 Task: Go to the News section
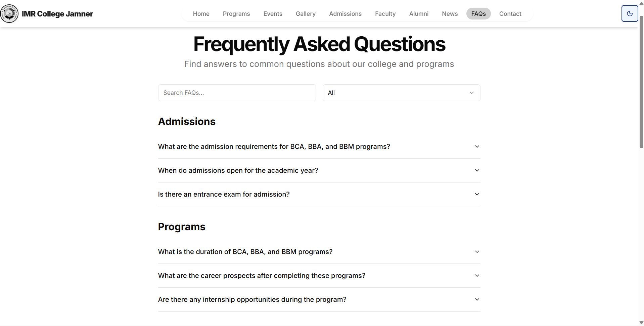[x=450, y=14]
